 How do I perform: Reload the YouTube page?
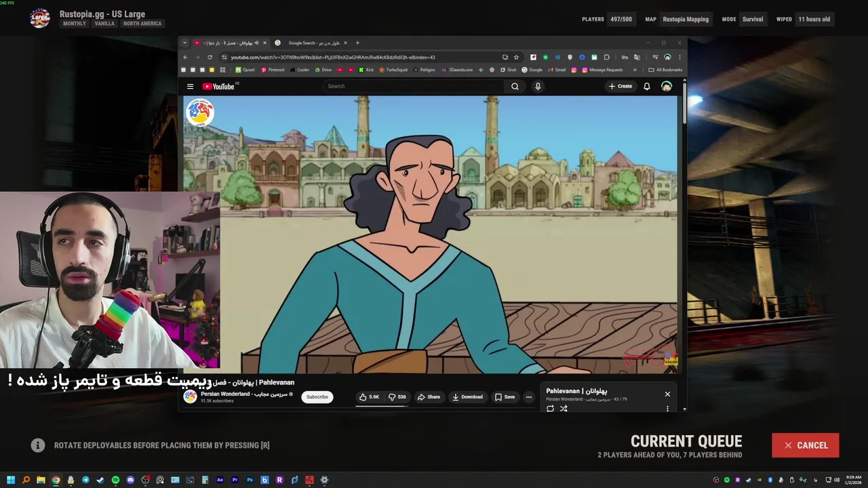point(210,58)
